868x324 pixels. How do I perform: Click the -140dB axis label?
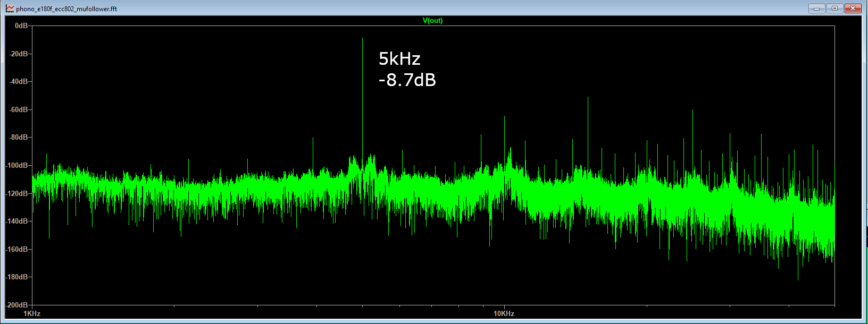(x=17, y=221)
